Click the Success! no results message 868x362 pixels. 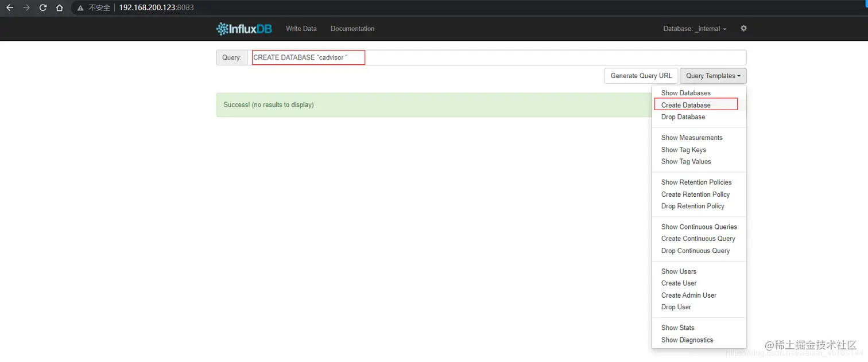pyautogui.click(x=269, y=105)
